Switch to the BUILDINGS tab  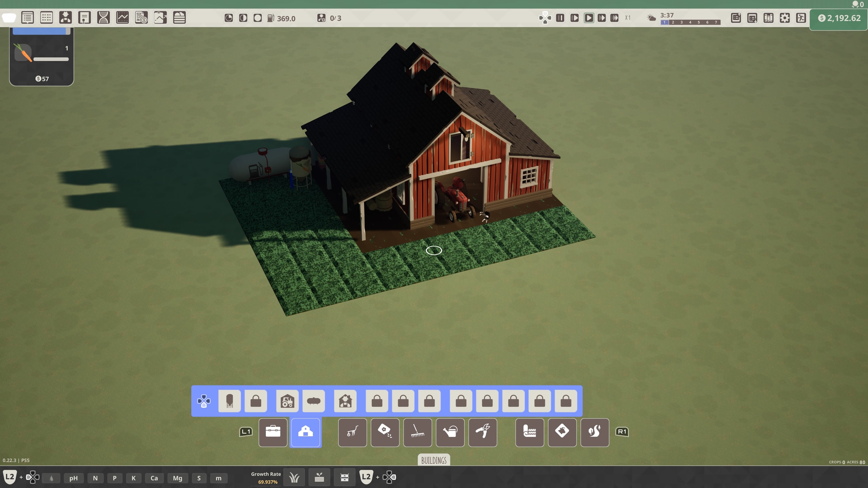[434, 460]
